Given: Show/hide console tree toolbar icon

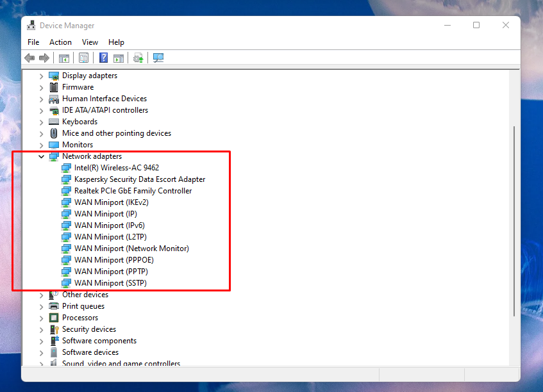Looking at the screenshot, I should [64, 58].
